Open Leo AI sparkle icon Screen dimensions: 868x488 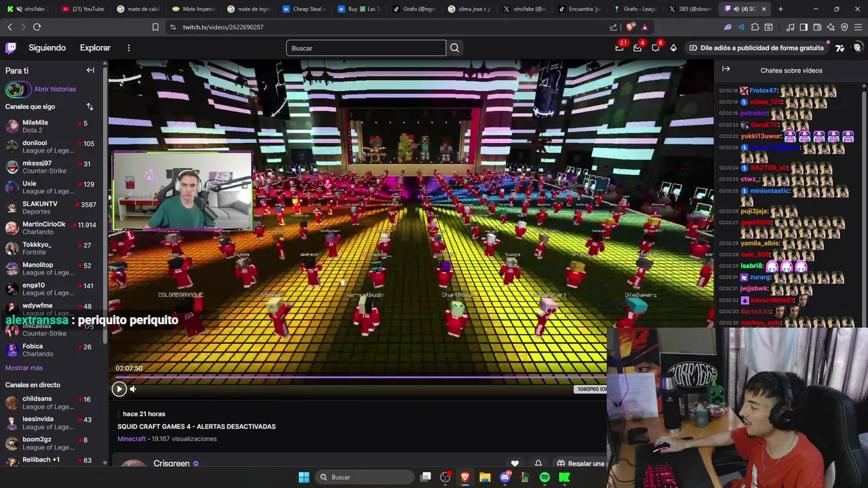click(831, 27)
